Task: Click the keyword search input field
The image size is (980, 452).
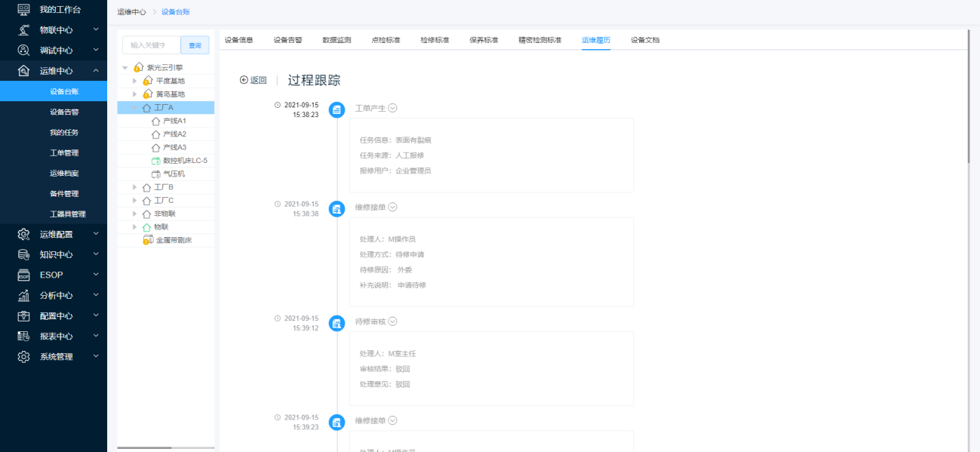Action: tap(151, 45)
